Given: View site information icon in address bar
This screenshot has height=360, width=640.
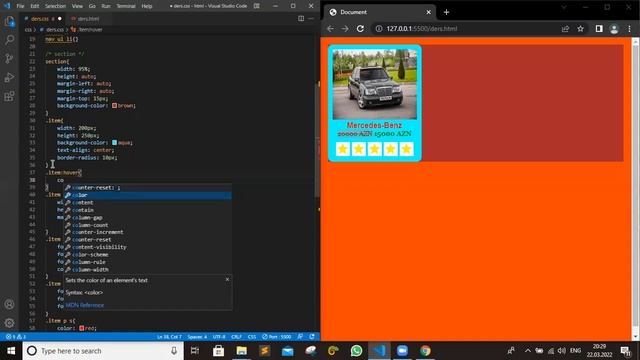Looking at the screenshot, I should 379,29.
